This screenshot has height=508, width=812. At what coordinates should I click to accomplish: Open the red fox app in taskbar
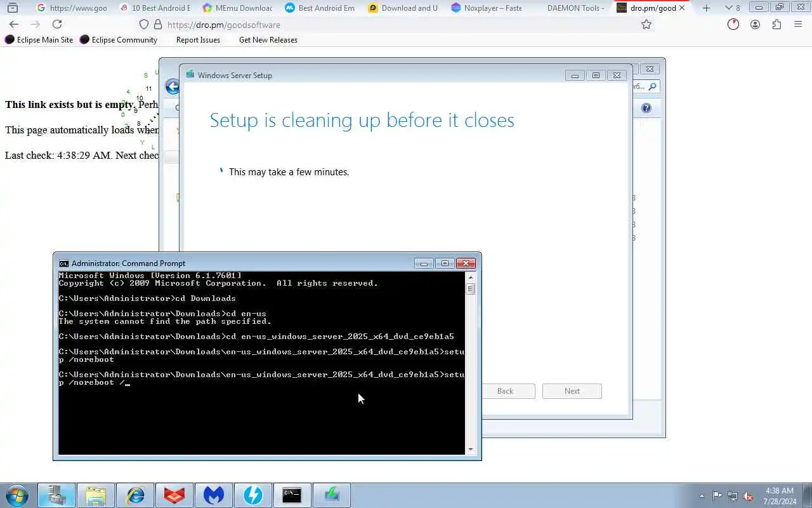click(x=174, y=495)
